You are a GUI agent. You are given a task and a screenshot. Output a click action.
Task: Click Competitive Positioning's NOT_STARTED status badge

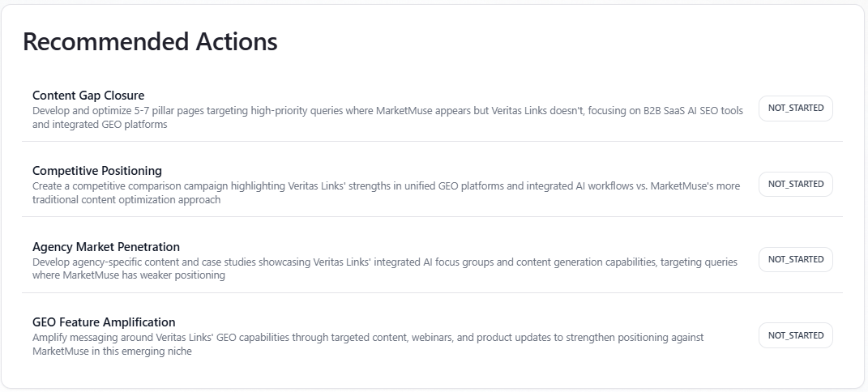coord(795,184)
